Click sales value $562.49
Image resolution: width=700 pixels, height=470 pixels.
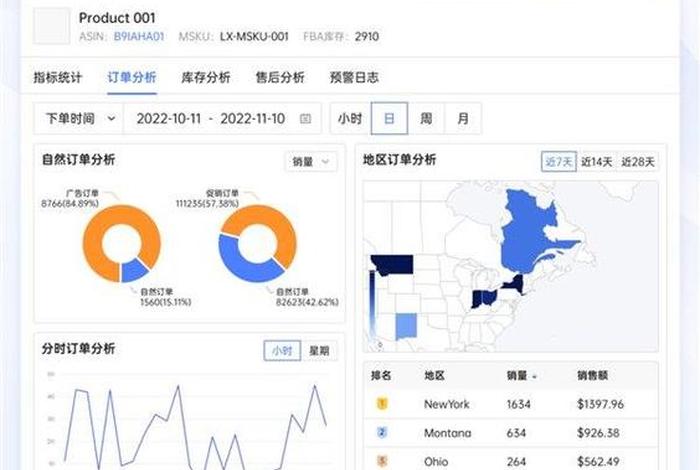point(598,462)
